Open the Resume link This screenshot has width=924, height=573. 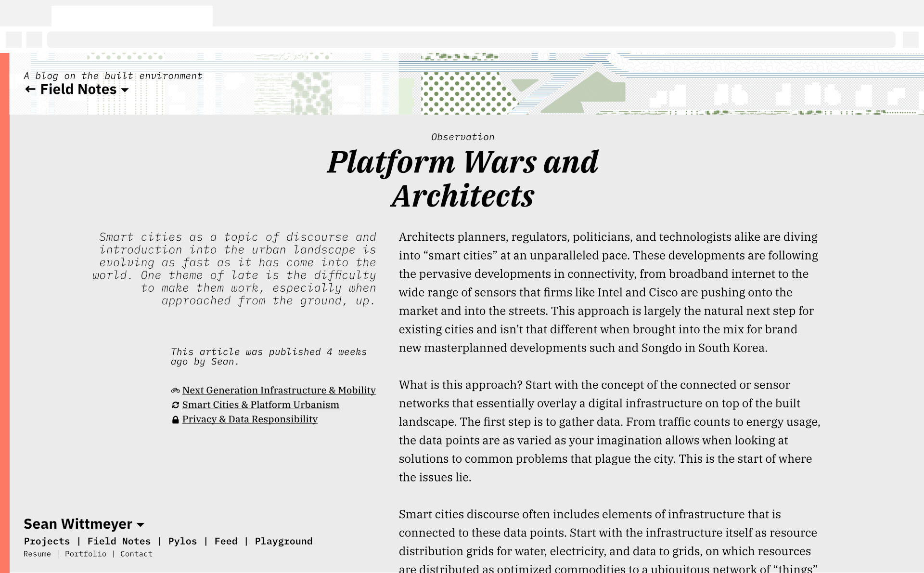pos(37,554)
